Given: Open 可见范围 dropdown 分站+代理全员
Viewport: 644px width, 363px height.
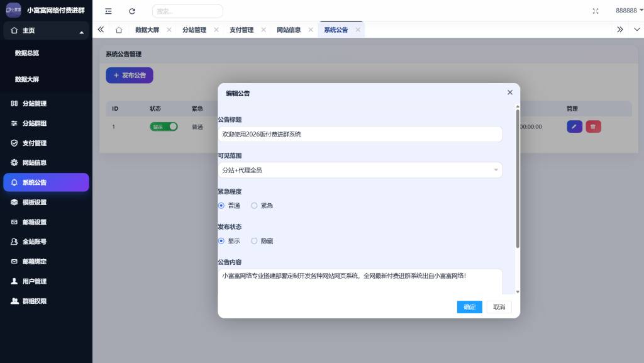Looking at the screenshot, I should coord(360,170).
